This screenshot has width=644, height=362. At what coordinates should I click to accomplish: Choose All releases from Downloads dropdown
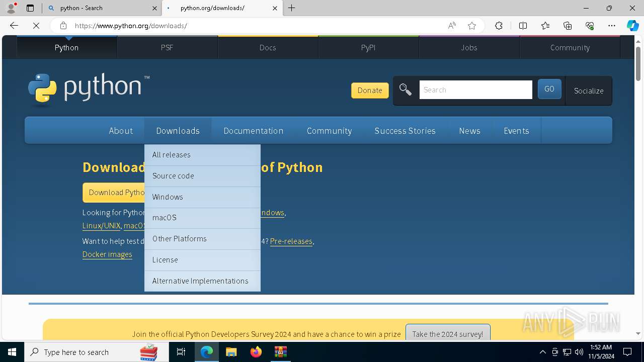(202, 155)
